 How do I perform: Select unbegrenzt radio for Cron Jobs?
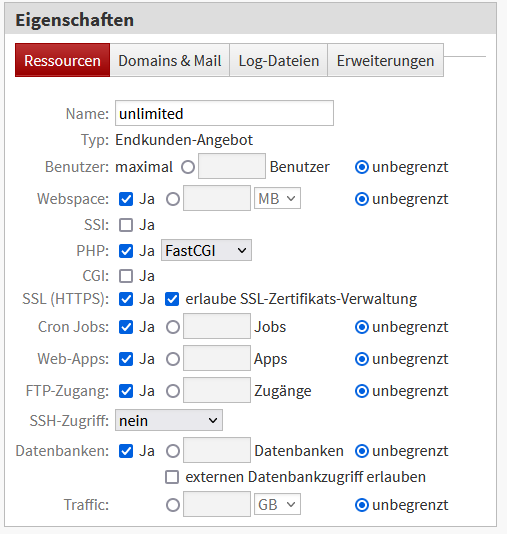point(362,327)
